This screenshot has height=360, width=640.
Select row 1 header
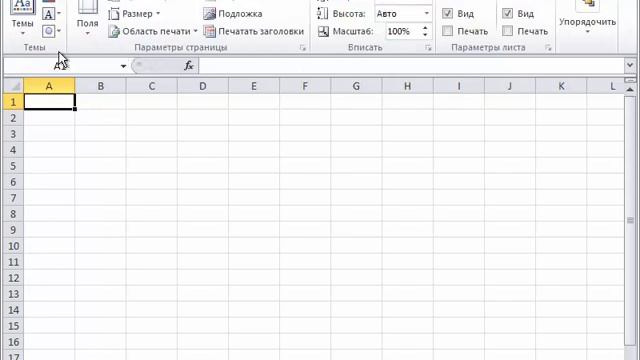pyautogui.click(x=13, y=102)
